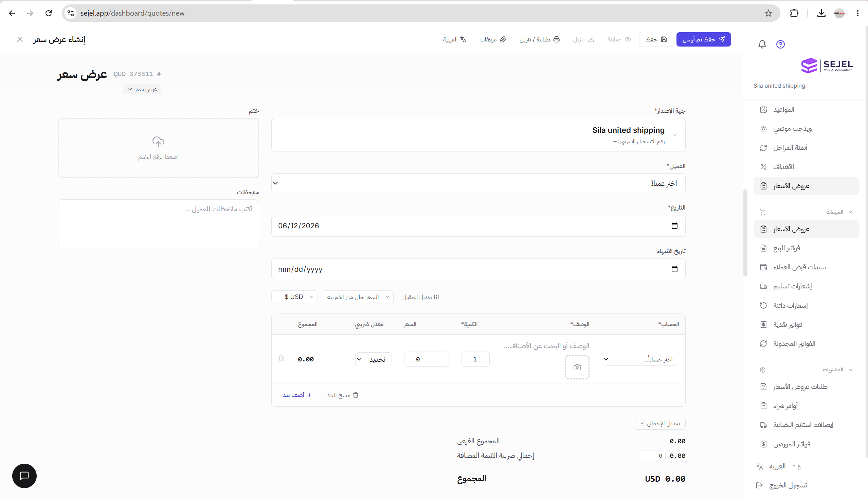
Task: Open the USD currency dropdown
Action: (x=294, y=297)
